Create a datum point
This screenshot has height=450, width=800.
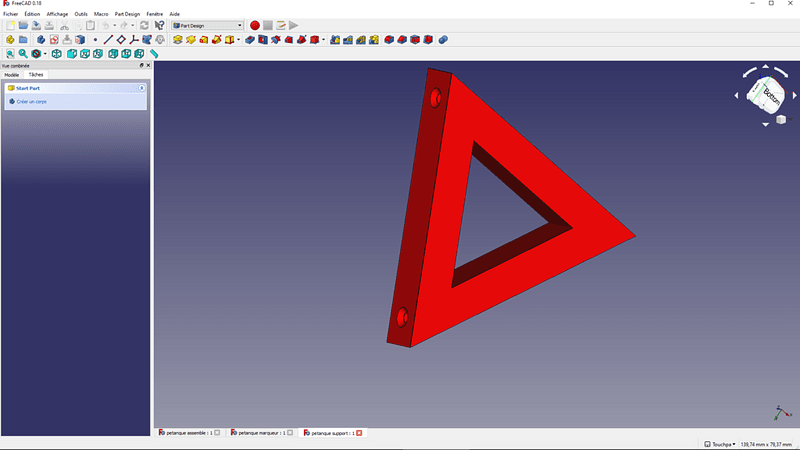(95, 40)
